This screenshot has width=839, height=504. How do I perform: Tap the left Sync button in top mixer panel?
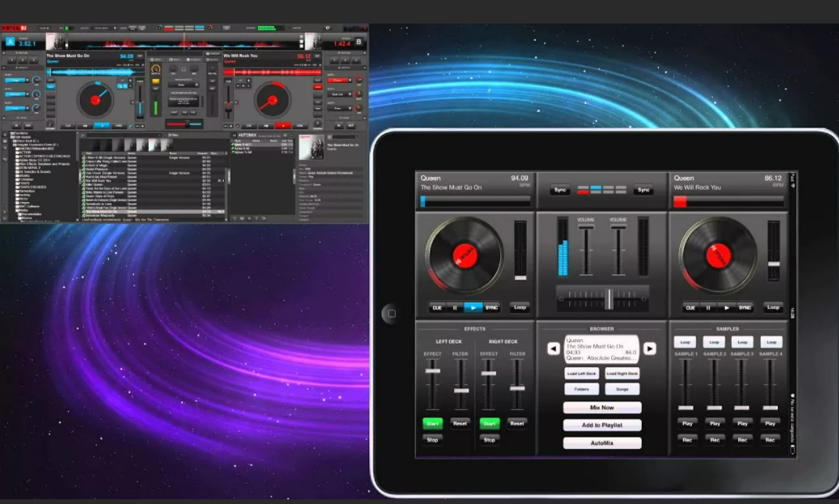pos(560,190)
